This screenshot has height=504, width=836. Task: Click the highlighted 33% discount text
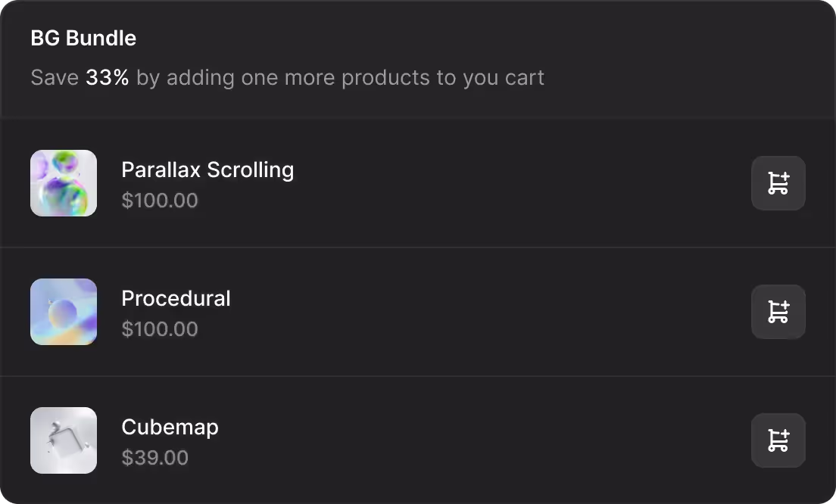(107, 77)
